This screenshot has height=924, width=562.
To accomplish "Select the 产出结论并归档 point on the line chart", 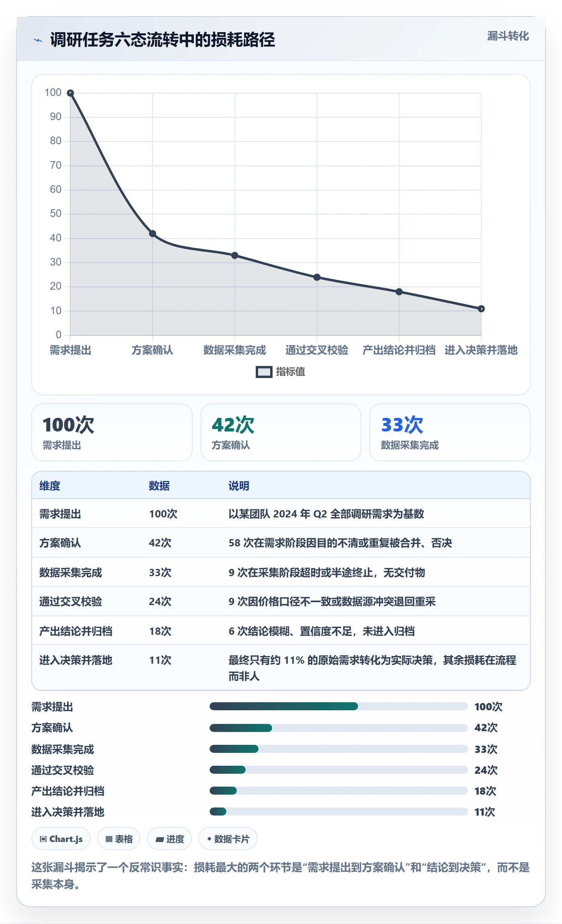I will 399,292.
